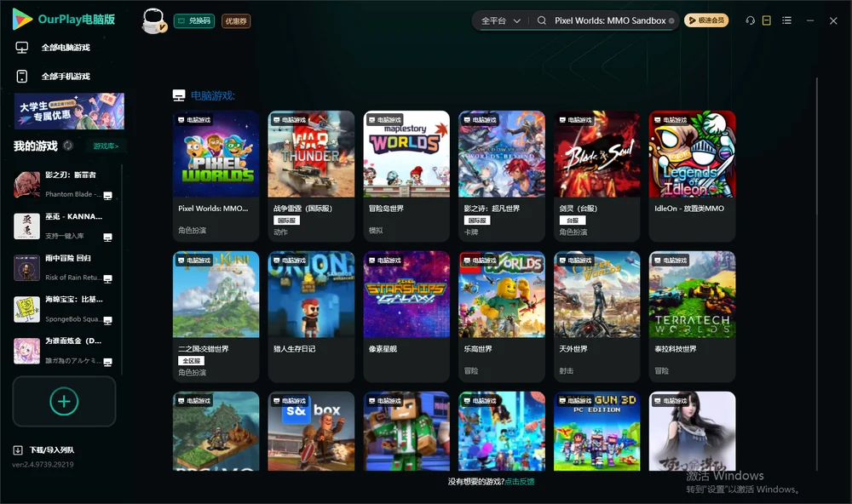Click PC icon on Phantom Blade row

107,196
